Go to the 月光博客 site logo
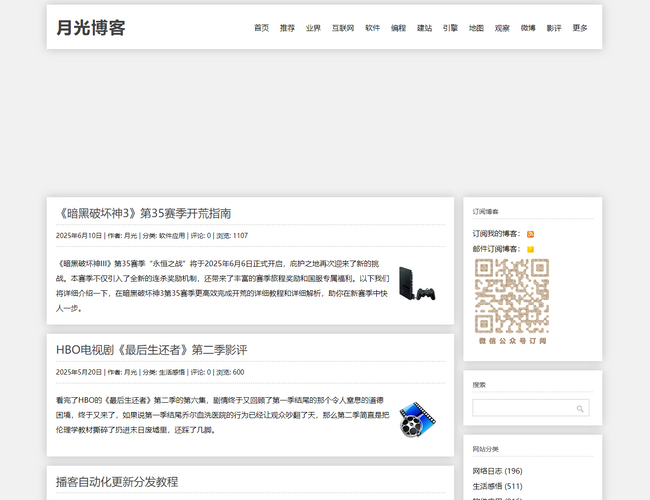 coord(91,28)
